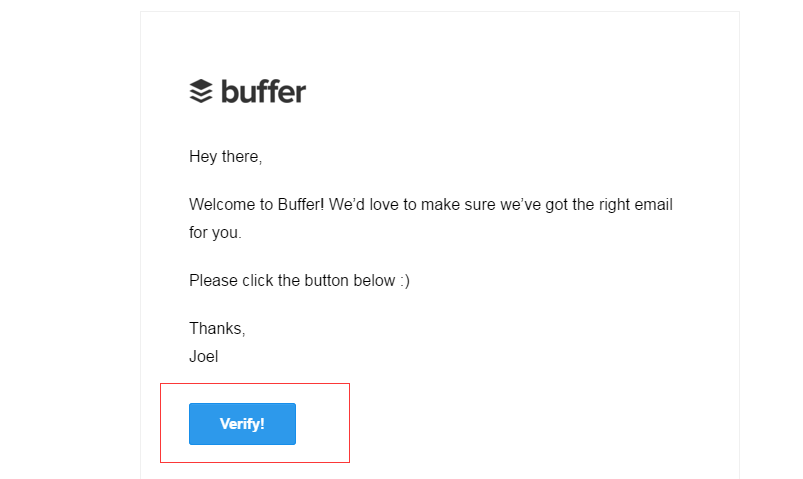This screenshot has width=803, height=479.
Task: Click the word "right" before "email"
Action: click(614, 205)
